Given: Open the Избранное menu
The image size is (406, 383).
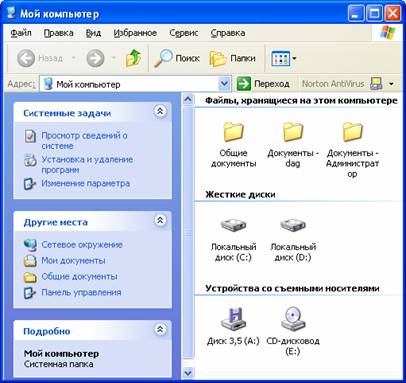Looking at the screenshot, I should (x=135, y=33).
